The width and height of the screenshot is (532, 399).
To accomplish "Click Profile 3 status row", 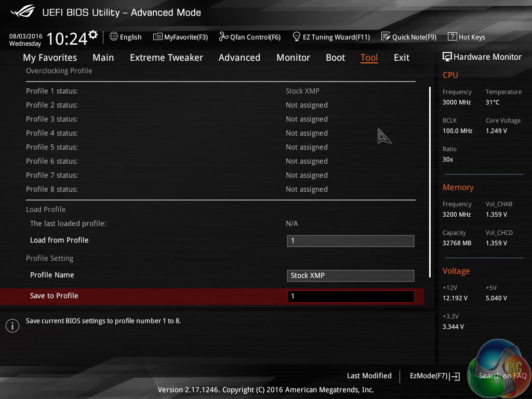I will click(x=220, y=119).
